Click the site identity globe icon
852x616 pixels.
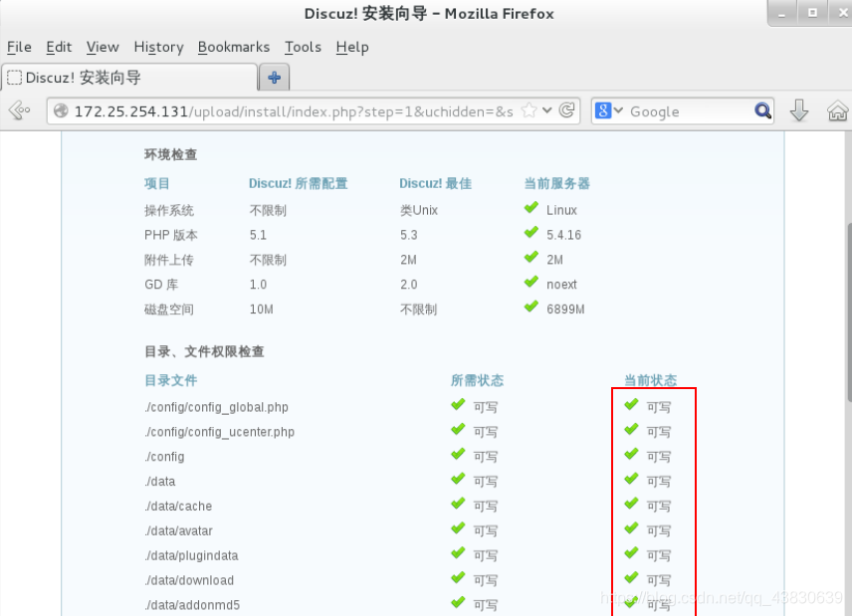click(x=61, y=110)
